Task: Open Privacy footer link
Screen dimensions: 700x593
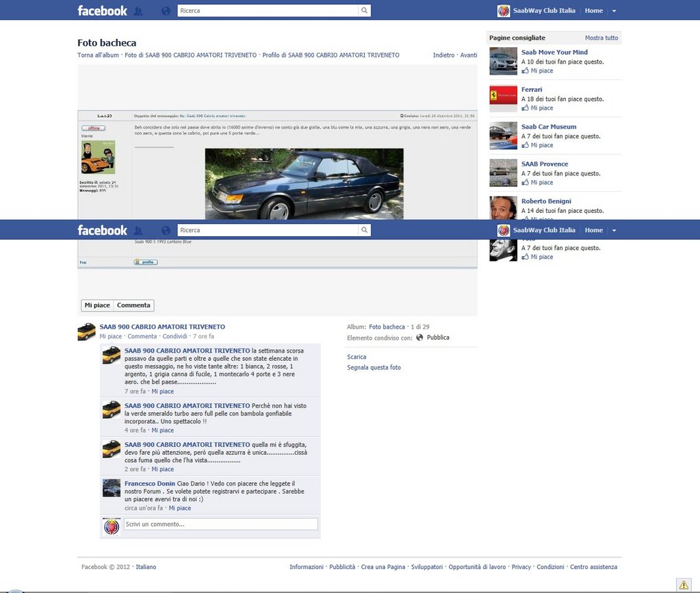Action: click(521, 566)
